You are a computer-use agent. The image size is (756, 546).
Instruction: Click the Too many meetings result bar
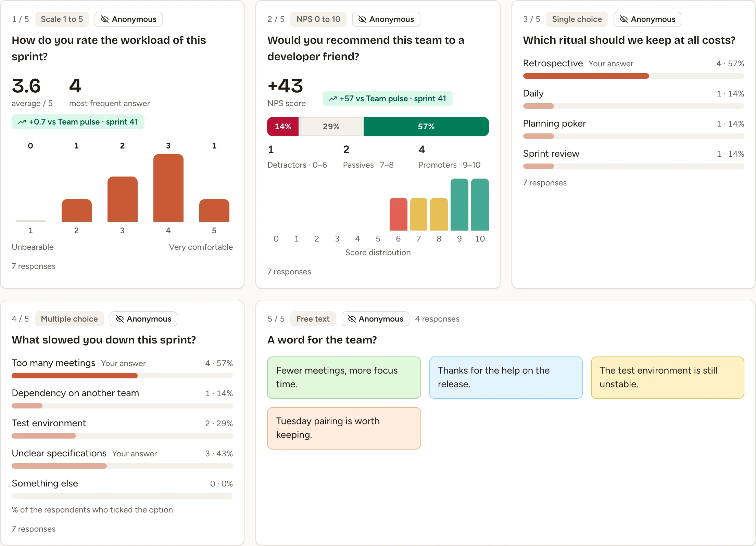pyautogui.click(x=122, y=376)
